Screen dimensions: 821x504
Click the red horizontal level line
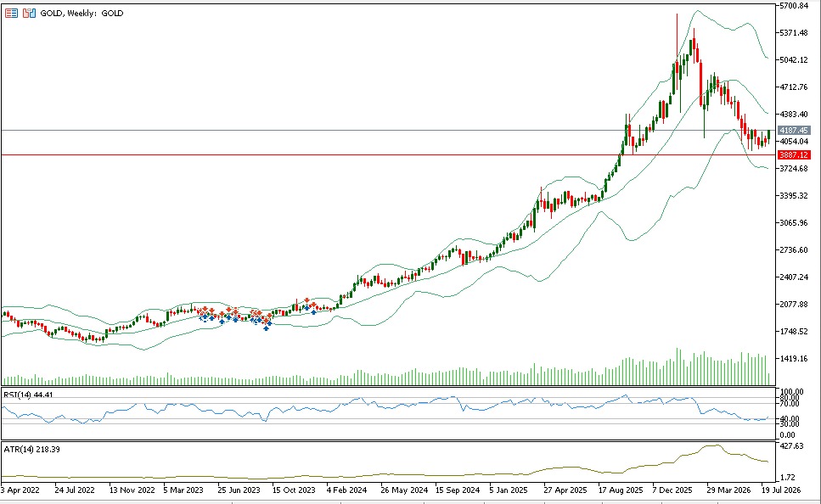pyautogui.click(x=387, y=155)
